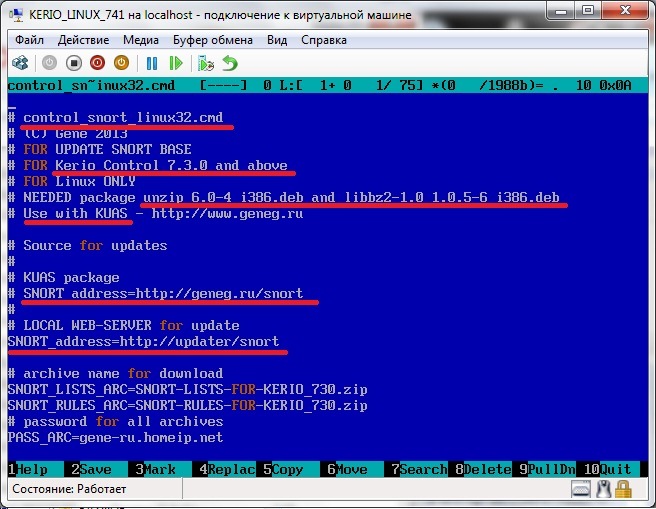The height and width of the screenshot is (509, 656).
Task: Click the 10Quit function key button
Action: point(607,469)
